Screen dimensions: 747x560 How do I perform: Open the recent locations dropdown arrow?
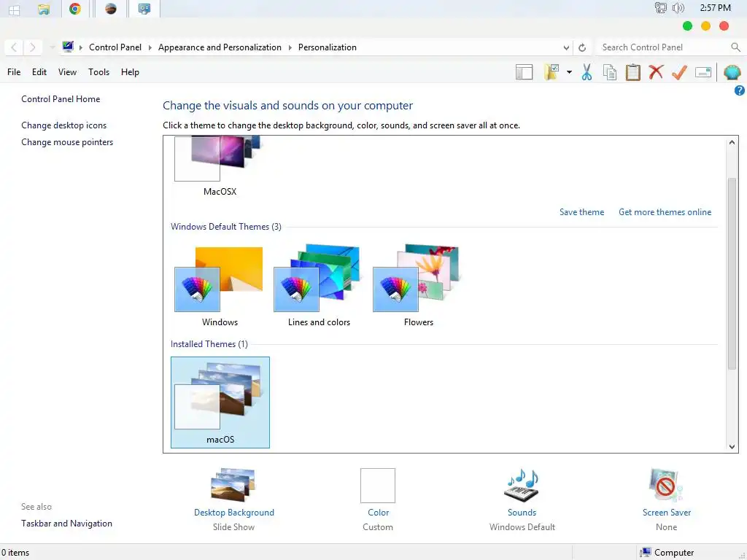coord(52,47)
